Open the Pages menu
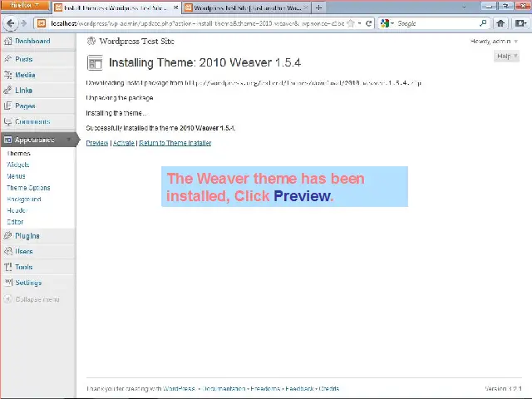Viewport: 532px width, 399px height. 25,106
